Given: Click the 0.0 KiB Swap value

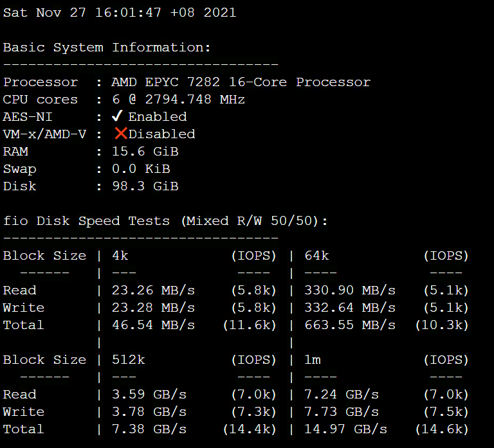Looking at the screenshot, I should pos(141,169).
